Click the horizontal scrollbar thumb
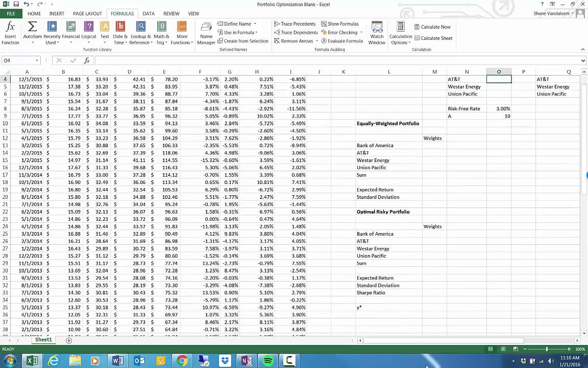Viewport: 588px width, 368px height. [444, 340]
